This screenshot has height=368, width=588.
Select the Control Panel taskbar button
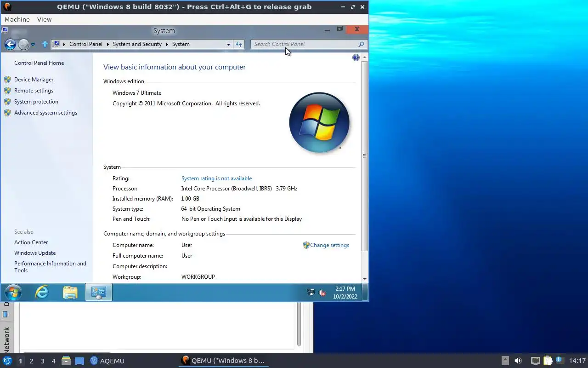point(99,292)
